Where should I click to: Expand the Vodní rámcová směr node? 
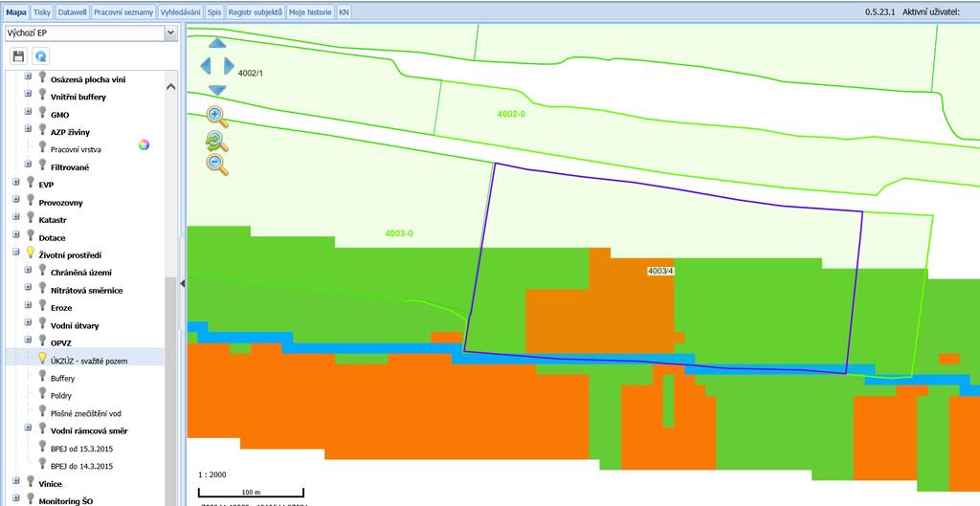(28, 428)
